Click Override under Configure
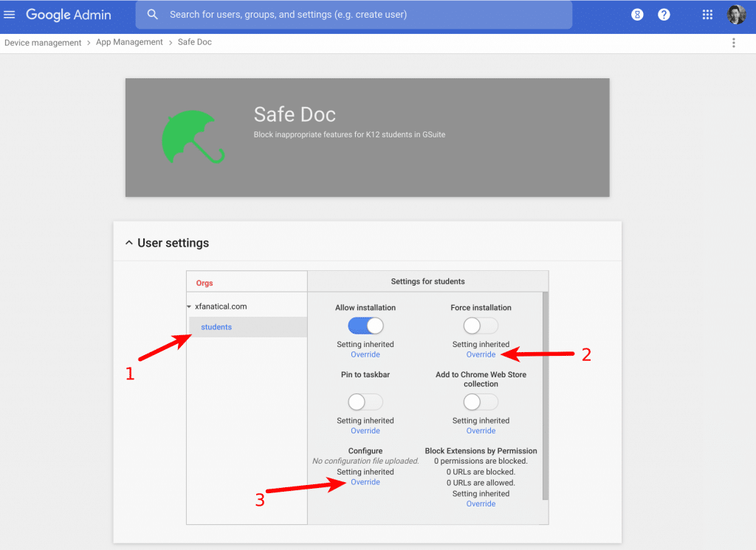The height and width of the screenshot is (550, 756). click(365, 482)
